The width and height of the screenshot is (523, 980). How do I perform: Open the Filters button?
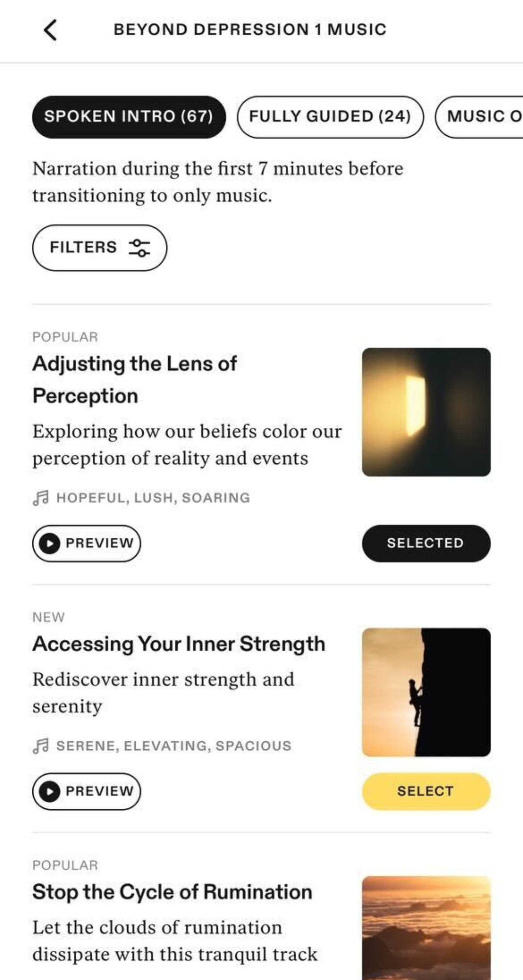[x=100, y=248]
